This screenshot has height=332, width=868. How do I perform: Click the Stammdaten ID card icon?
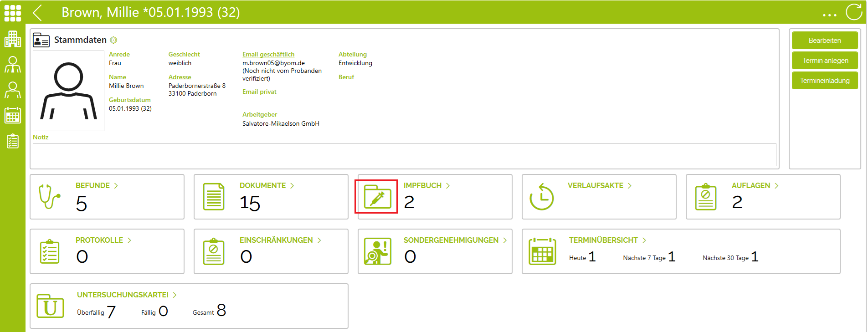tap(41, 40)
